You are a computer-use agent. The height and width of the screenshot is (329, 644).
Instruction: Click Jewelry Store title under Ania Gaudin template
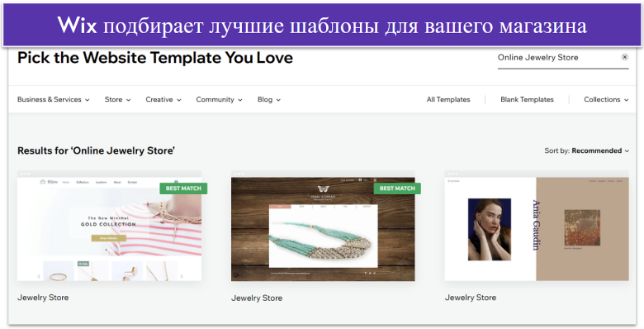tap(471, 298)
